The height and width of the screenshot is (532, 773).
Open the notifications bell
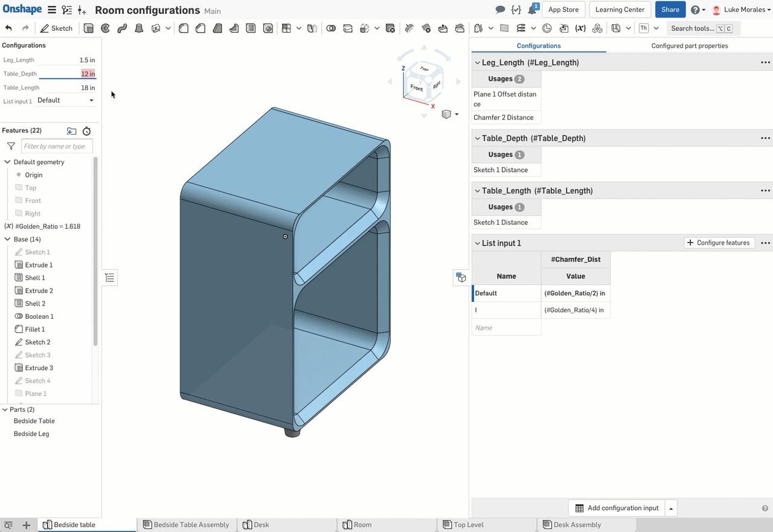pyautogui.click(x=531, y=9)
